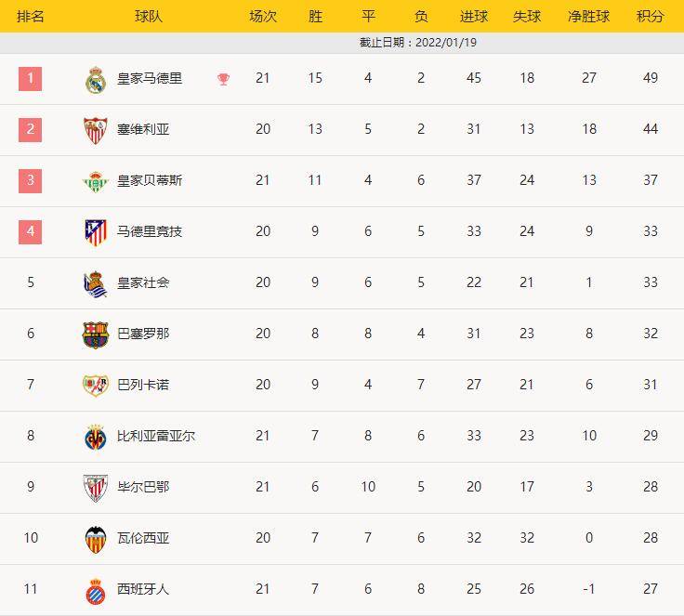Click the Atlético Madrid club crest
The height and width of the screenshot is (616, 684).
pyautogui.click(x=95, y=232)
